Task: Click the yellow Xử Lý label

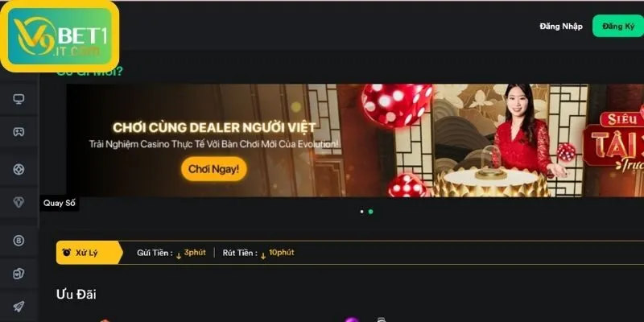Action: click(x=86, y=253)
